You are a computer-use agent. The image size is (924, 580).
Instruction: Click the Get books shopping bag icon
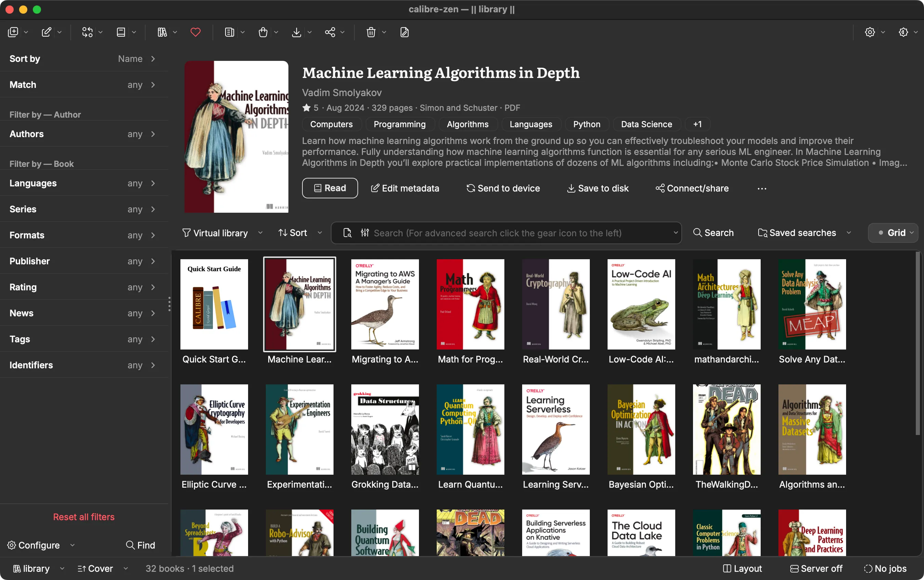(x=263, y=32)
